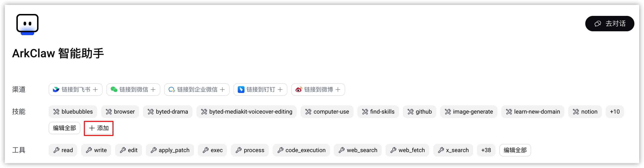644x168 pixels.
Task: Expand the +38 hidden tools
Action: coord(486,150)
